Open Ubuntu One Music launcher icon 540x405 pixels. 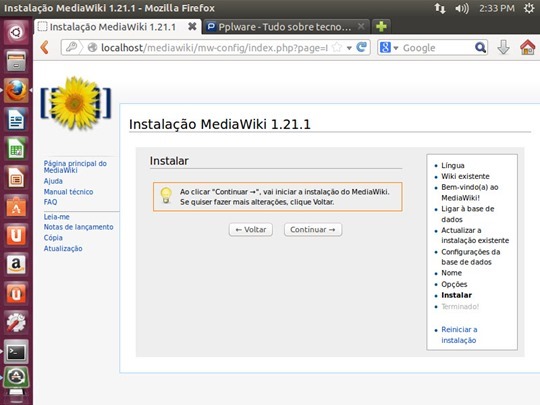point(16,294)
